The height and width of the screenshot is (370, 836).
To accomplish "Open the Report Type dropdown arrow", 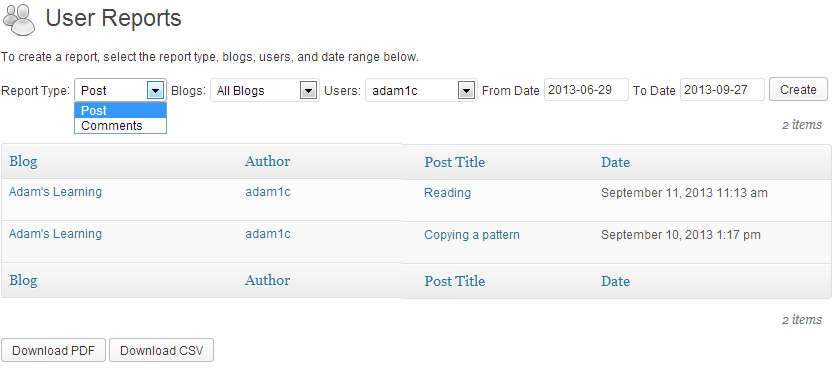I will 155,91.
